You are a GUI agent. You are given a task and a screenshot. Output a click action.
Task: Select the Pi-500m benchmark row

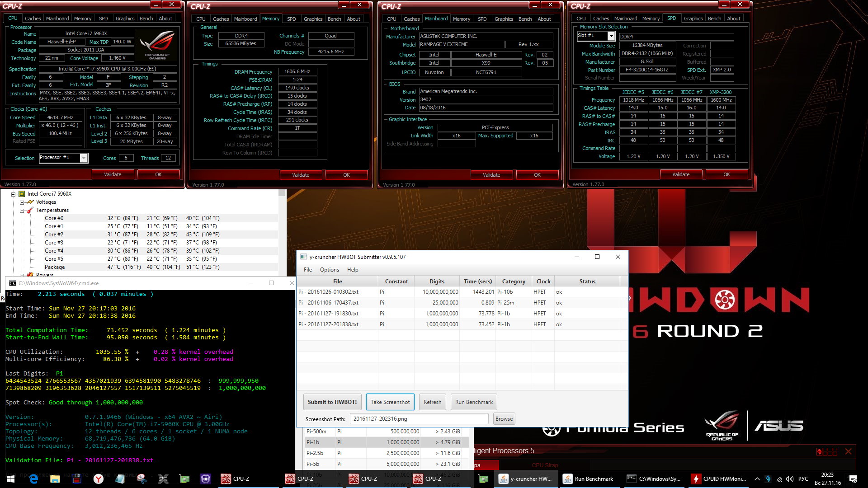[387, 432]
